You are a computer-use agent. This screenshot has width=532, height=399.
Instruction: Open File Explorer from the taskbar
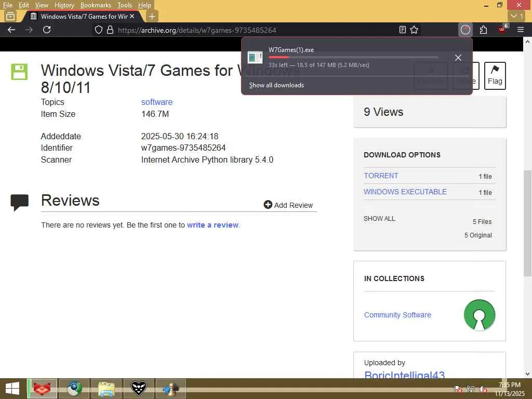[106, 389]
